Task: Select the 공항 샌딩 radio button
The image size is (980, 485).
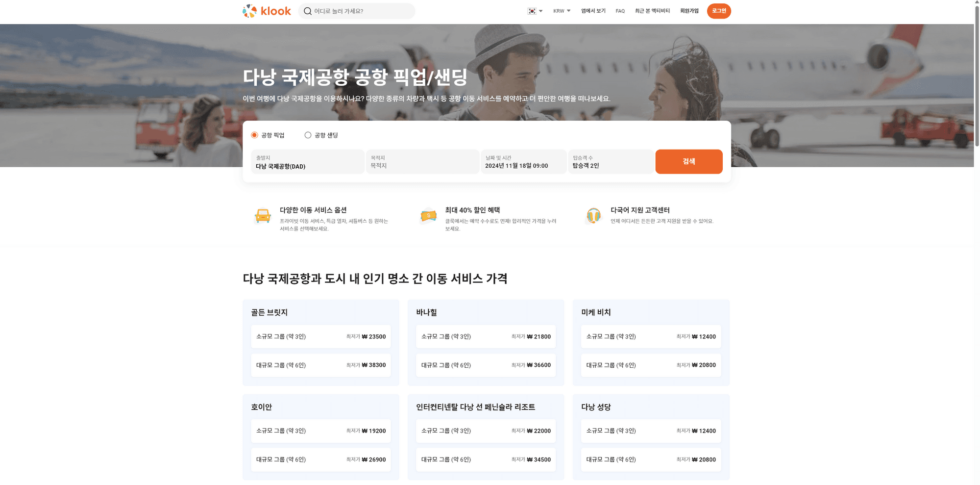Action: click(x=308, y=135)
